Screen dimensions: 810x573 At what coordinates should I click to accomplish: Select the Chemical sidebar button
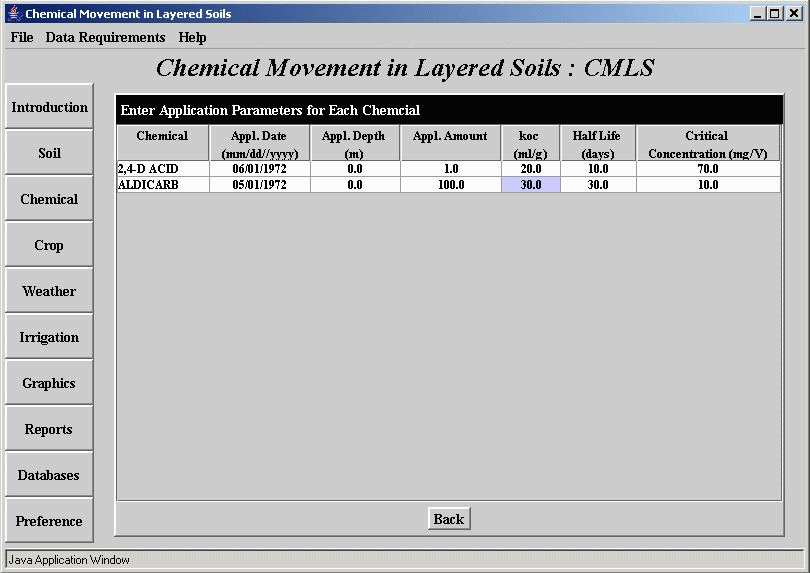(x=50, y=198)
